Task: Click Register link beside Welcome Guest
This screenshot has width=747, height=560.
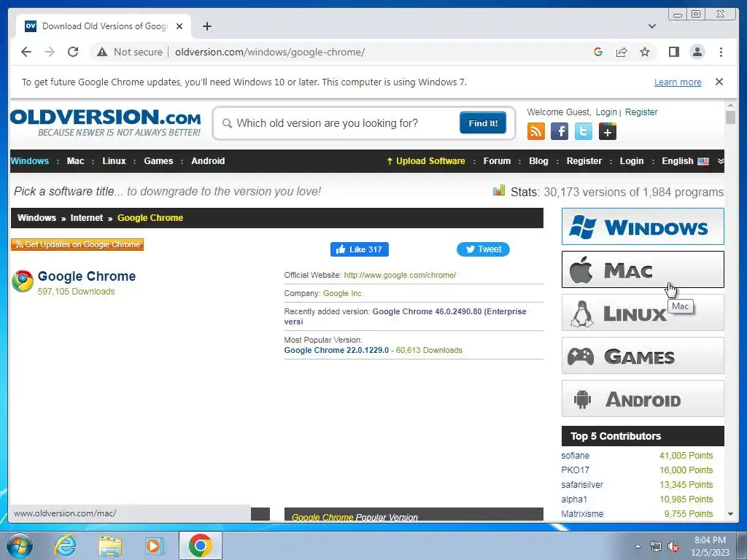Action: (640, 112)
